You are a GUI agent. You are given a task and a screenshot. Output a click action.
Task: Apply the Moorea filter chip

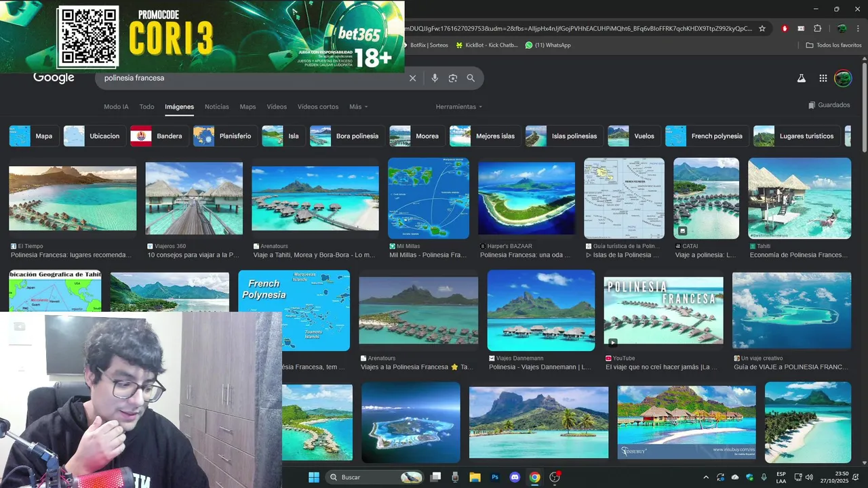pos(416,136)
